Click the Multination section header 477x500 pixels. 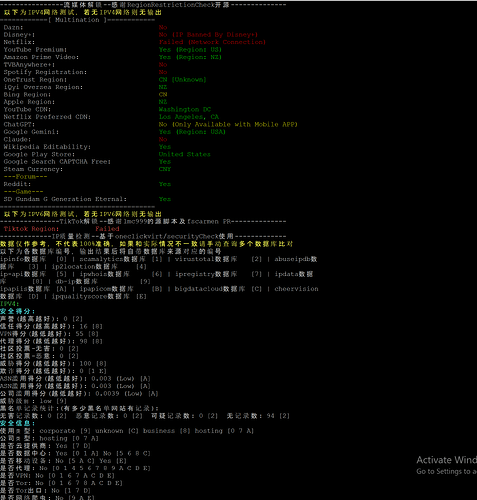[x=77, y=20]
